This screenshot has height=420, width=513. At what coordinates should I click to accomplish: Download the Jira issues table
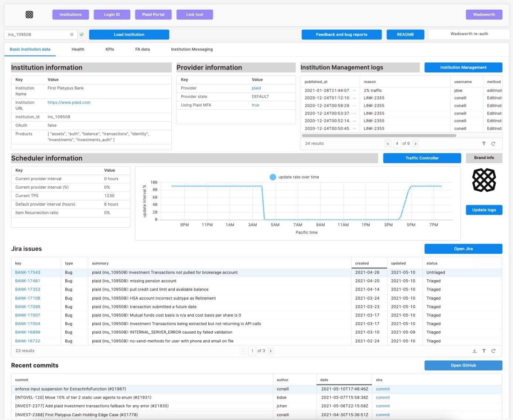click(x=475, y=351)
